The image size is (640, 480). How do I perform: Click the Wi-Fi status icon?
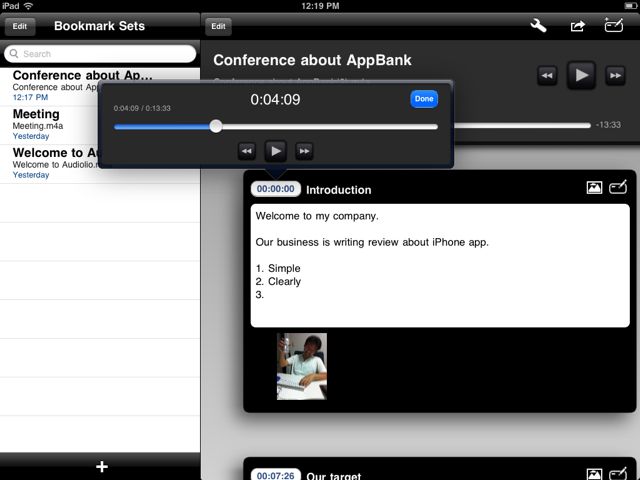pos(28,5)
